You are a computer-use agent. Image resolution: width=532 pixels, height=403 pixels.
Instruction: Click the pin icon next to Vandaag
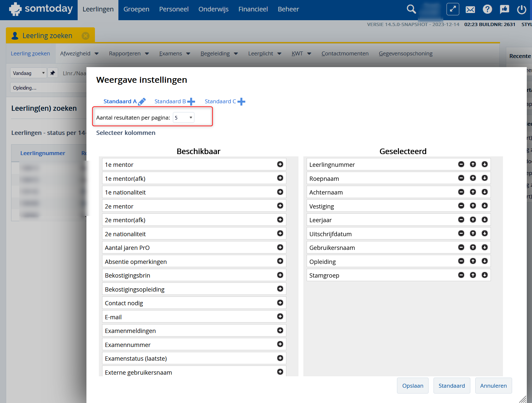[x=53, y=73]
